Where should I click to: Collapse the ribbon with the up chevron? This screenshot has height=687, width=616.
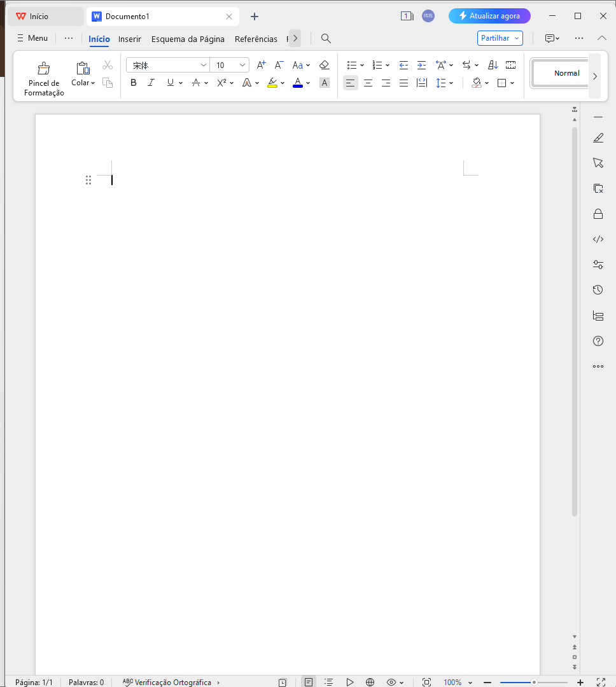pyautogui.click(x=602, y=38)
